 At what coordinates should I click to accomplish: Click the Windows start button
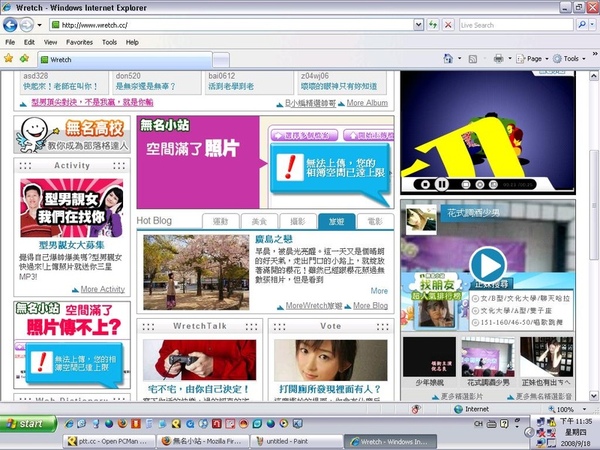(28, 424)
